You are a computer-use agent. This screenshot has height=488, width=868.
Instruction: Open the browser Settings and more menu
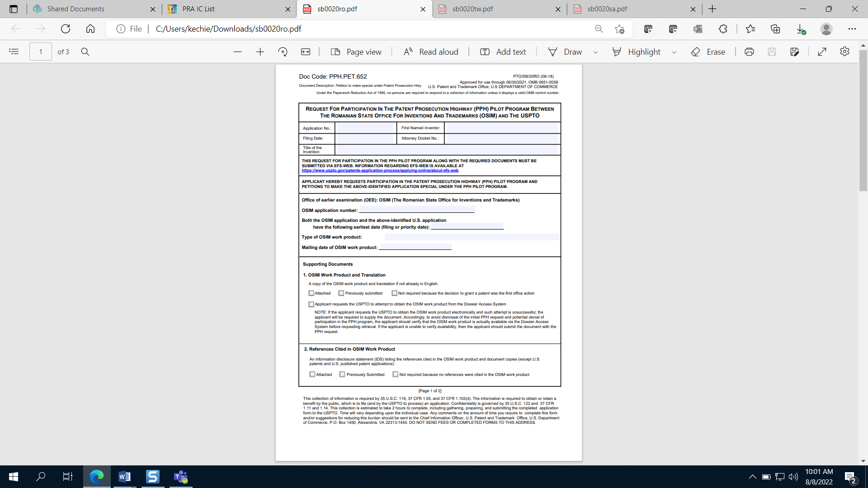852,29
